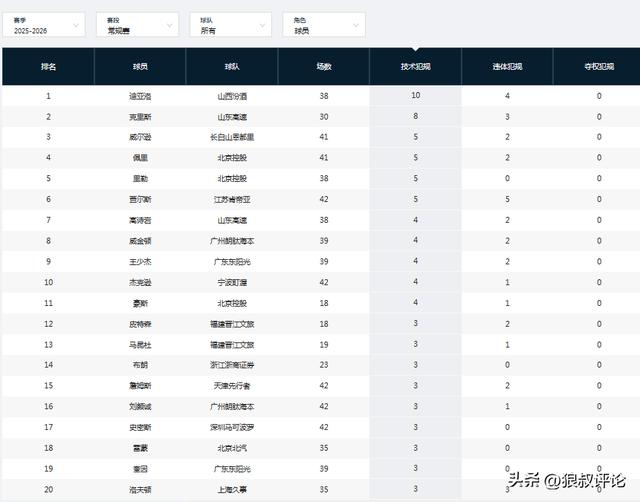Click team 宁波町渥 in 杰克逊 row
The width and height of the screenshot is (640, 502).
[232, 282]
